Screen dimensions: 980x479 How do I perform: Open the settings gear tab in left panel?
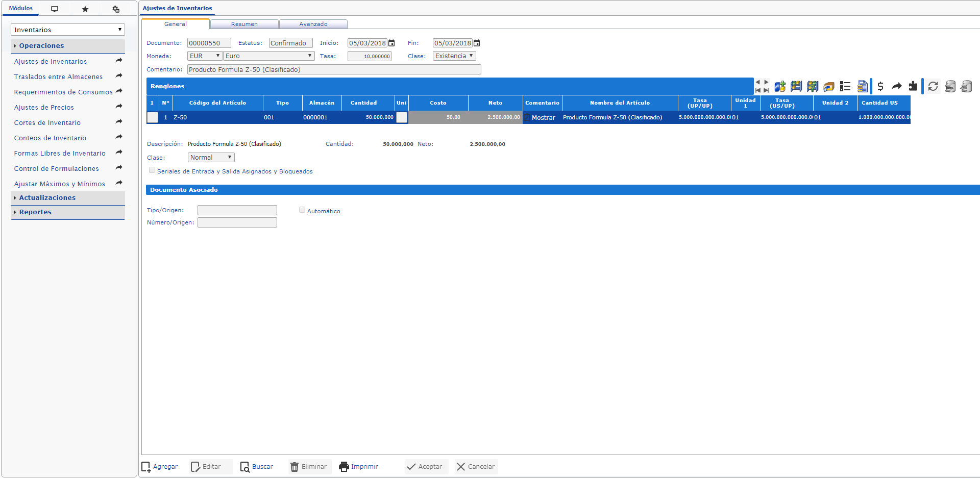pos(116,9)
